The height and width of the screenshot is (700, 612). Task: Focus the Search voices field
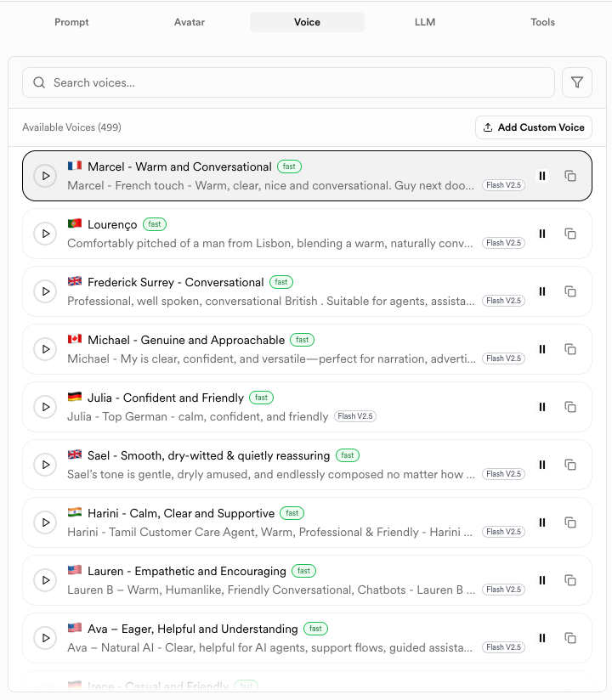289,82
